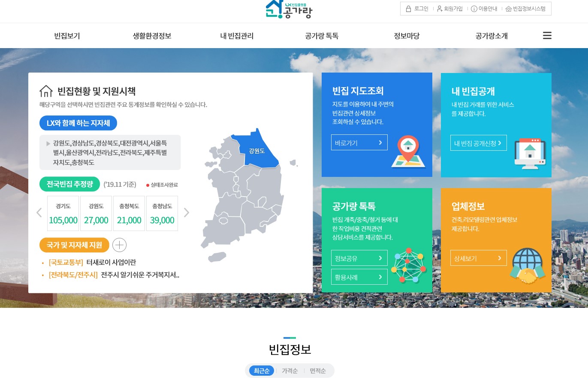This screenshot has height=380, width=588.
Task: Click the computer monitor house icon
Action: (530, 152)
